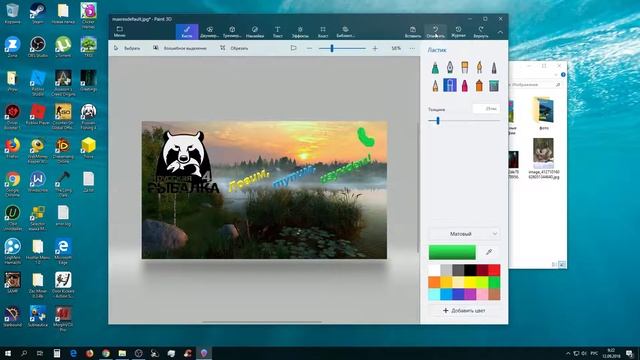Select the Фото folder in Explorer window
Screen dimensions: 640x360
(543, 113)
